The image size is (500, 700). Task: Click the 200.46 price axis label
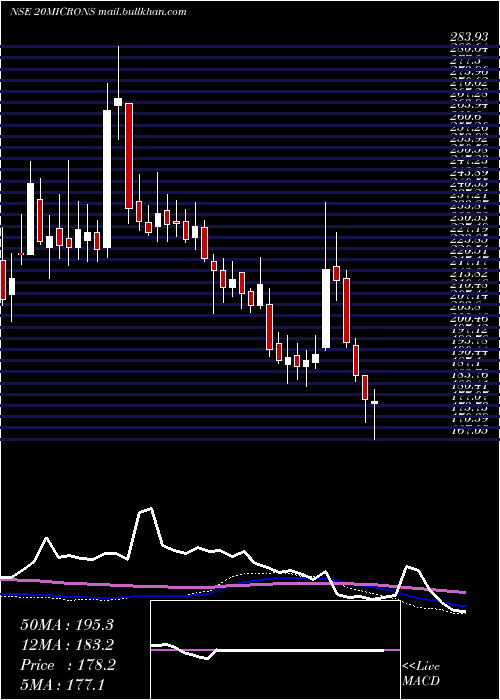pos(468,320)
